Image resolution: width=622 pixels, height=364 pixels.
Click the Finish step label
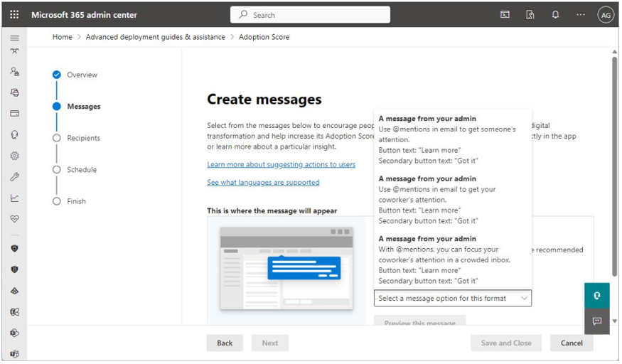76,201
